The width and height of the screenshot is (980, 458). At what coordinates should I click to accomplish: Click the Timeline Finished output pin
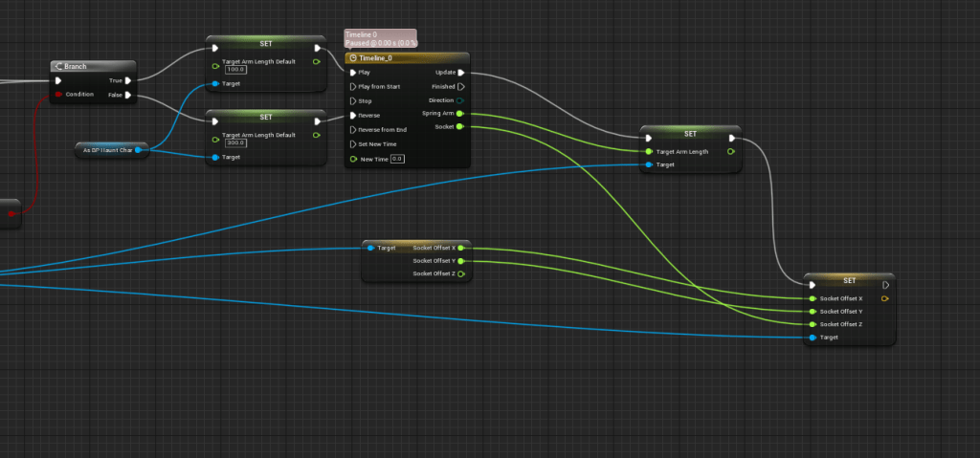click(x=461, y=86)
